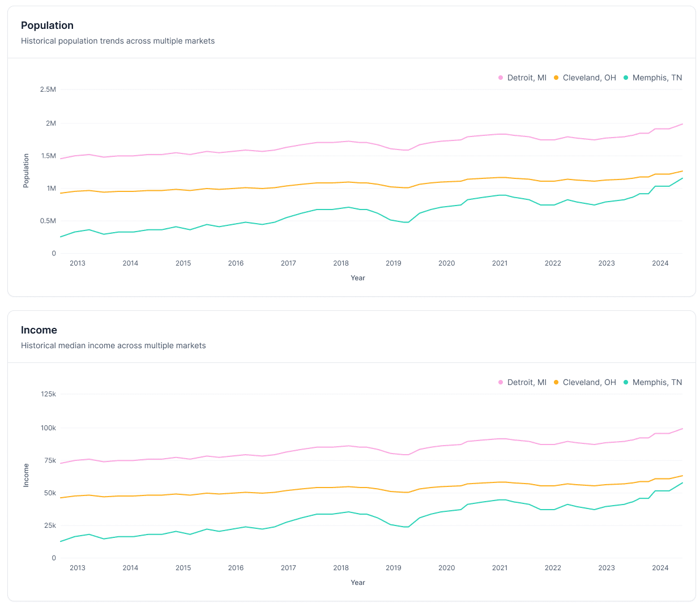Click the 50k label on Income y-axis

tap(50, 493)
